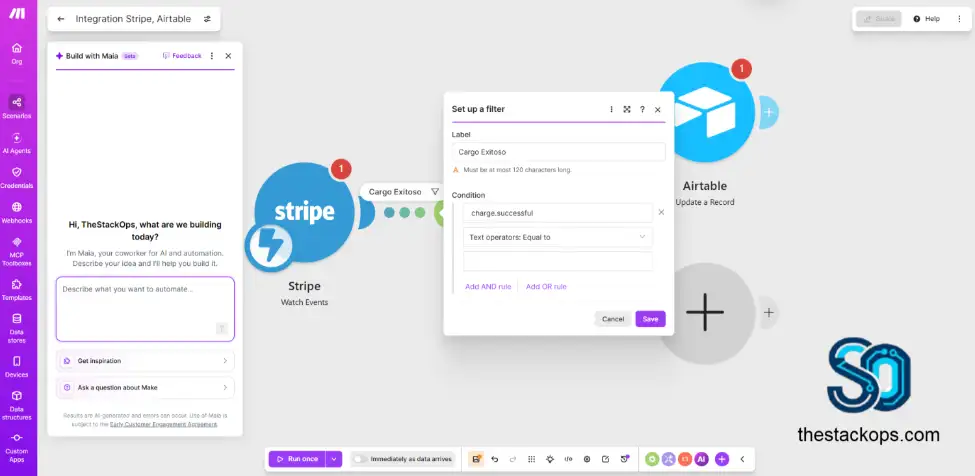This screenshot has width=975, height=476.
Task: Open the history clock icon in toolbar
Action: 624,459
